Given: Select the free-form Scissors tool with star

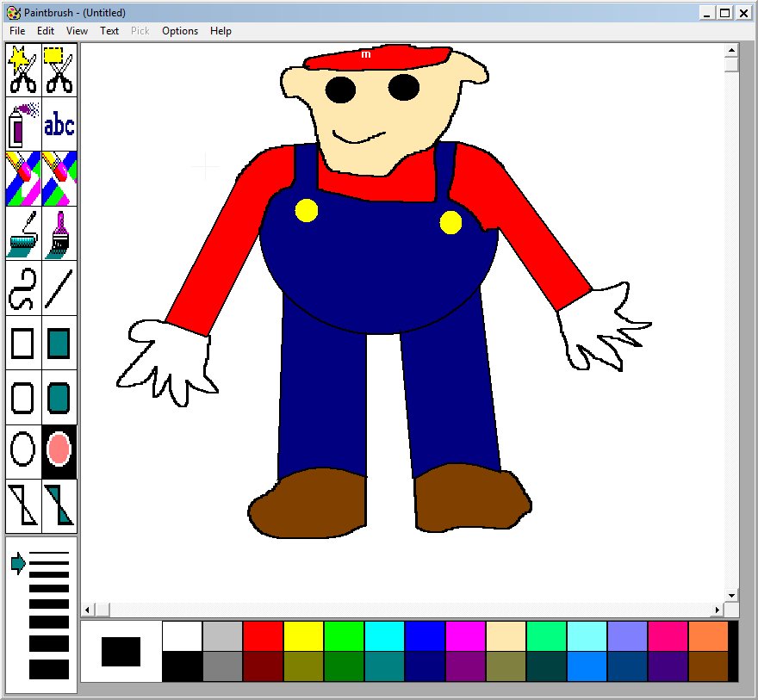Looking at the screenshot, I should pyautogui.click(x=23, y=70).
